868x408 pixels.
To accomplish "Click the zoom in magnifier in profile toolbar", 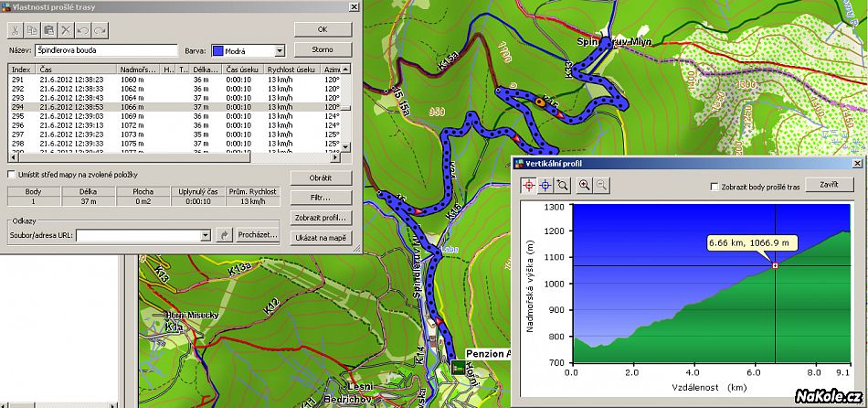I will pos(584,186).
